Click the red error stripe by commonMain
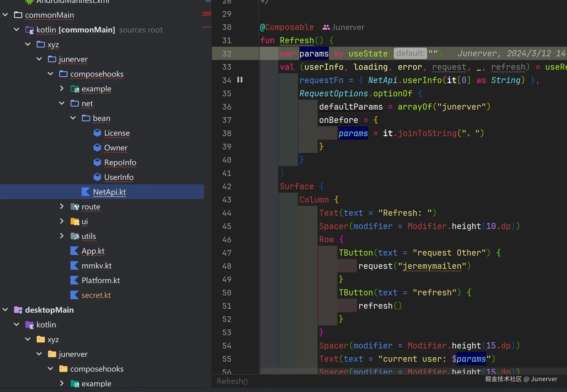The image size is (567, 392). [207, 14]
